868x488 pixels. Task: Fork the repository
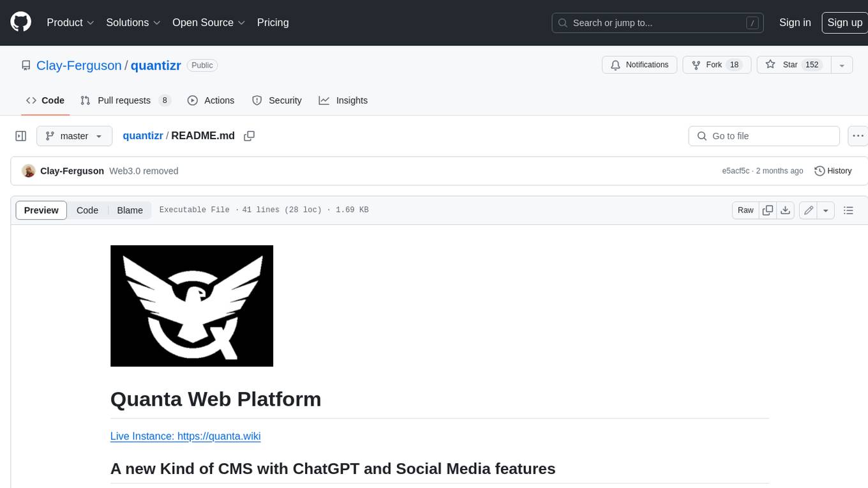717,65
